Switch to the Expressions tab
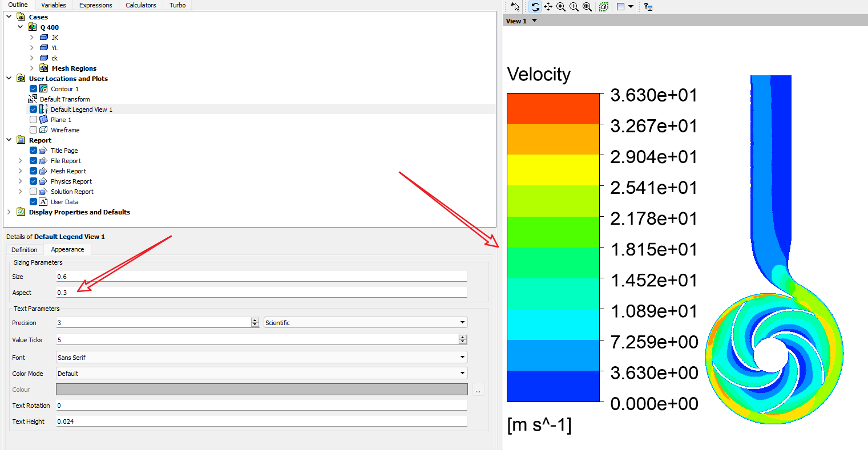This screenshot has width=868, height=450. click(95, 5)
